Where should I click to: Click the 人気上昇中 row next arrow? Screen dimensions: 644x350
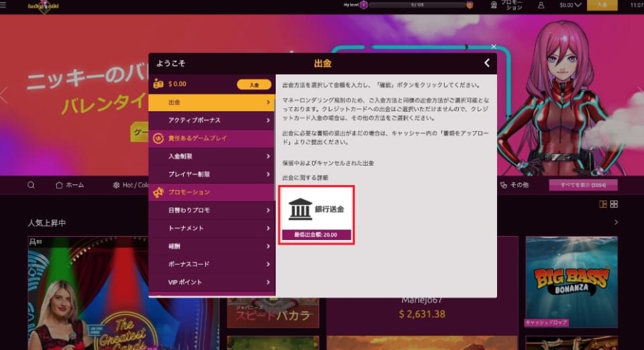click(x=616, y=223)
